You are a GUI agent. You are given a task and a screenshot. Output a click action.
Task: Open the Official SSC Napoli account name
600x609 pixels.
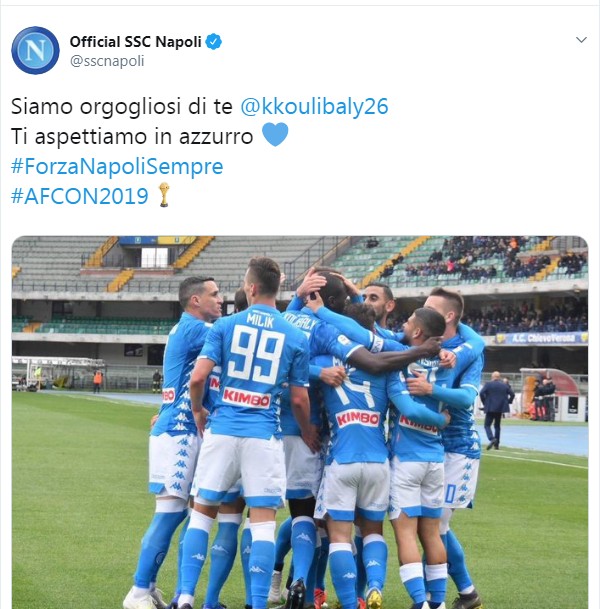[136, 42]
